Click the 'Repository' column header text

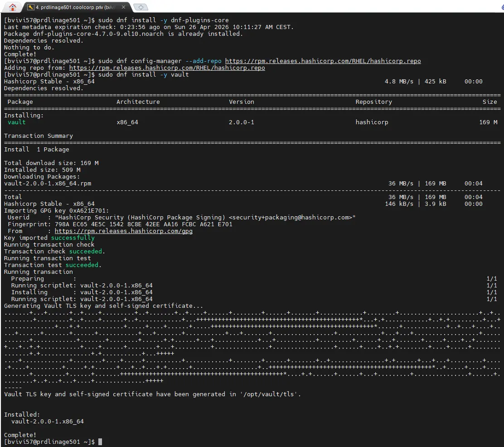click(x=374, y=102)
